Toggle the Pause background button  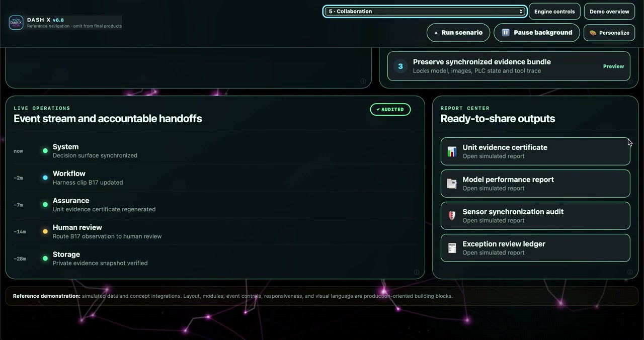537,33
